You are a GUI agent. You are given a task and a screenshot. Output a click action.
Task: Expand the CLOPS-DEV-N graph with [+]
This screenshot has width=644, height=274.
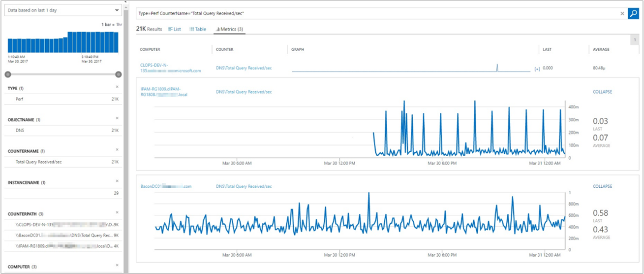click(x=537, y=69)
